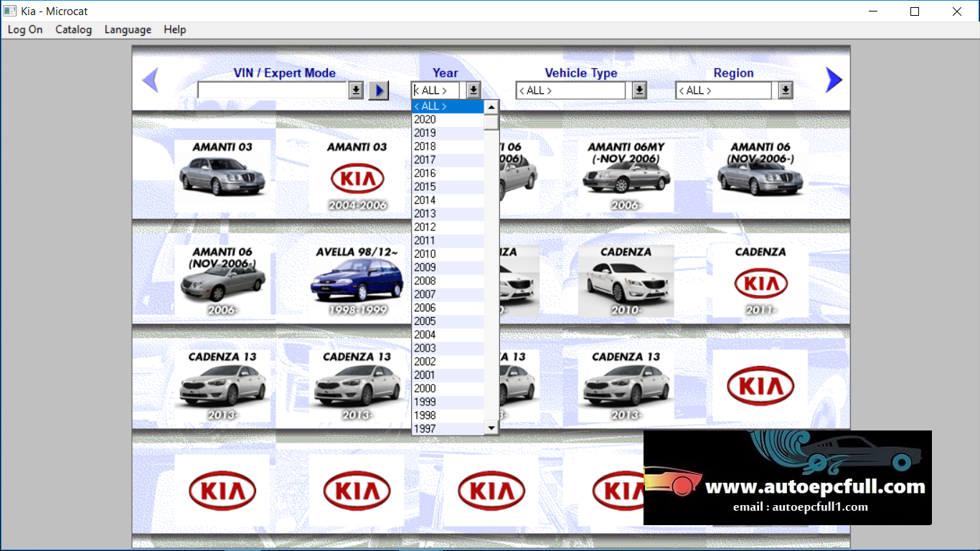Select year 2003 in list
Viewport: 980px width, 551px height.
click(x=448, y=348)
